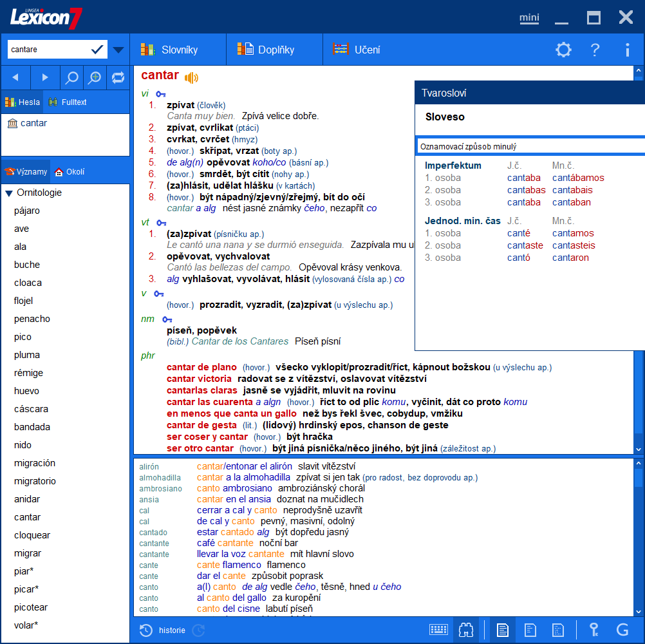645x644 pixels.
Task: Click the form cantaron in Tvarosloví
Action: [x=570, y=258]
